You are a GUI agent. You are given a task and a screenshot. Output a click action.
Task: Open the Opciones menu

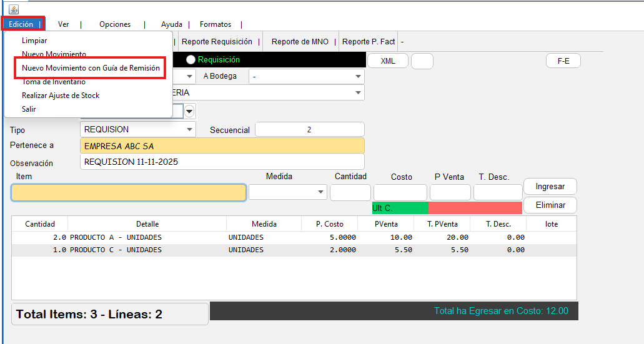click(115, 24)
